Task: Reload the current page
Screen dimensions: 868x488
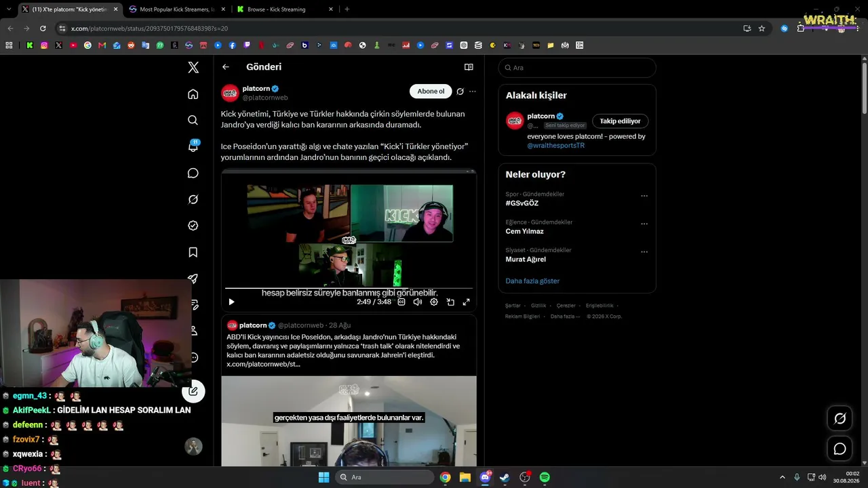Action: point(43,28)
